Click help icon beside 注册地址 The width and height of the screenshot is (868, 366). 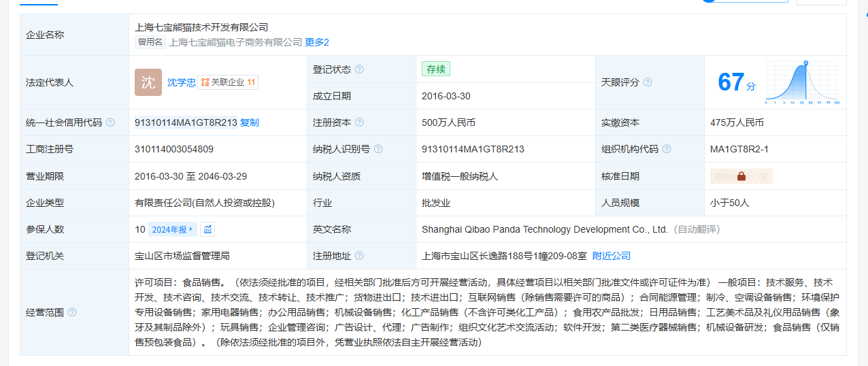[359, 256]
